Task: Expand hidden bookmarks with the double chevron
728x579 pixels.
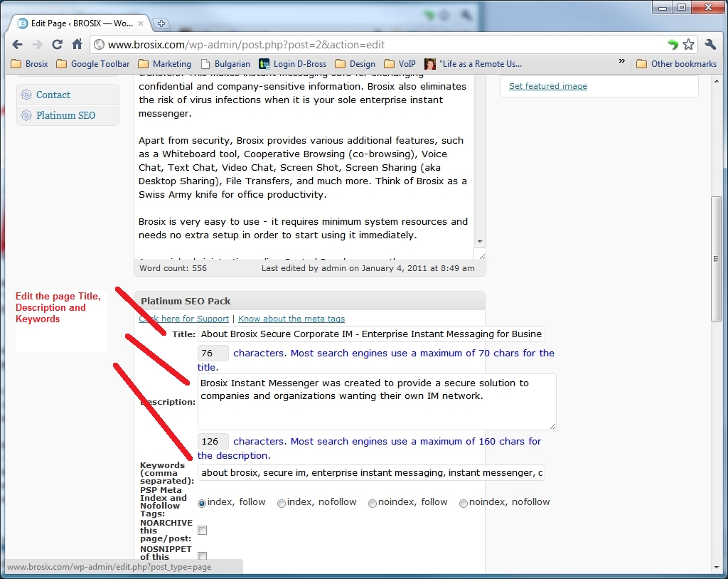Action: coord(621,61)
